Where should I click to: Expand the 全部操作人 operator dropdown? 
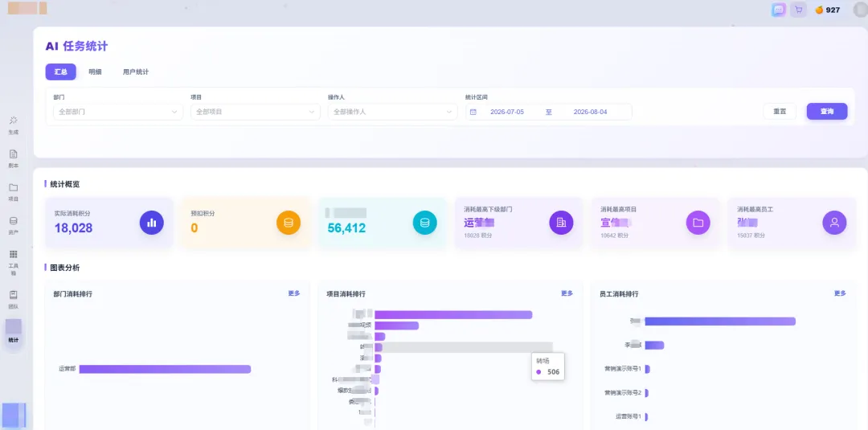point(392,112)
